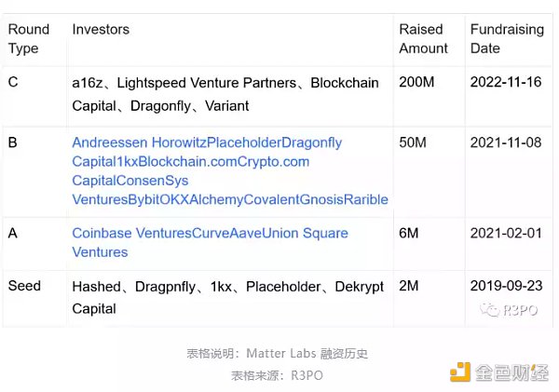Click the a16z Lightspeed investors cell

point(225,94)
